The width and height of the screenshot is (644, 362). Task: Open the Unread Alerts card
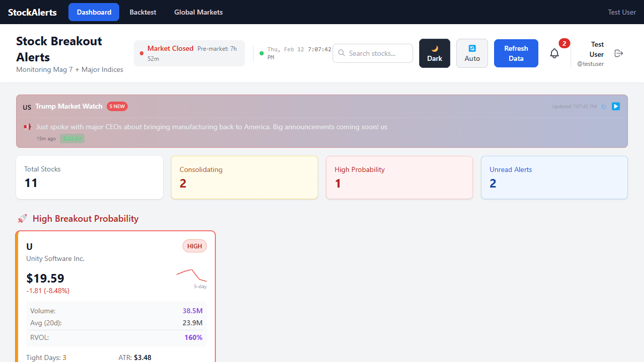554,177
